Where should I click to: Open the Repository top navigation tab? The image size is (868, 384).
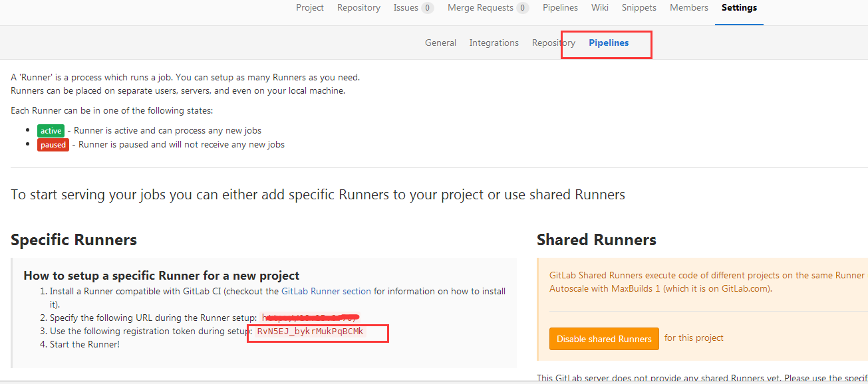(x=359, y=8)
